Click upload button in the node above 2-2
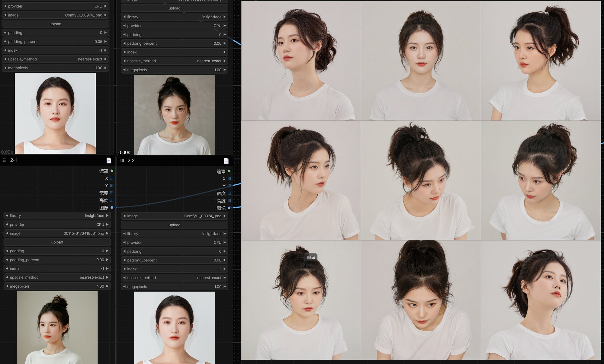This screenshot has height=364, width=604. 175,8
